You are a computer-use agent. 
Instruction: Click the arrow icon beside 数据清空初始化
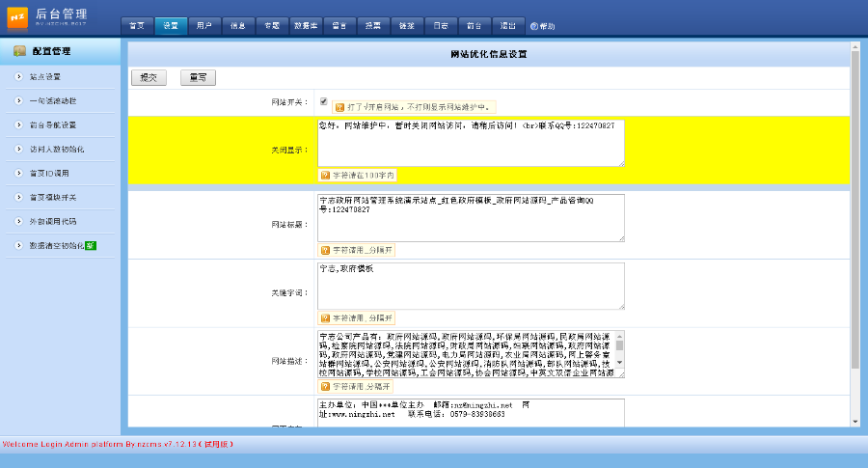pyautogui.click(x=19, y=245)
